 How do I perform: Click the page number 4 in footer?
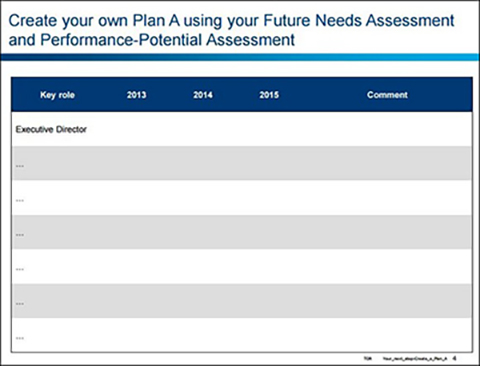(x=455, y=359)
